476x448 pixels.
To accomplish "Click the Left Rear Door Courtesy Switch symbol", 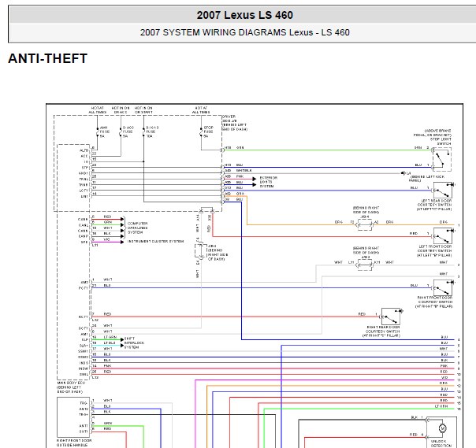I will coord(443,191).
